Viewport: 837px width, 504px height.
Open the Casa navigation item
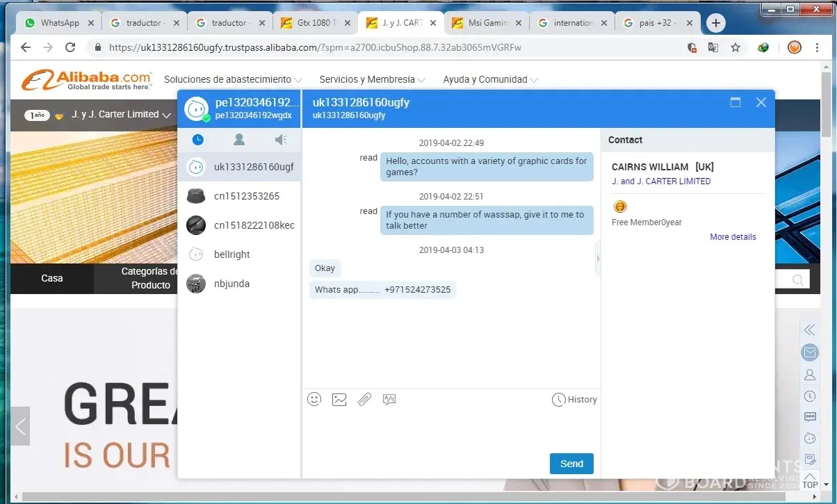[52, 278]
